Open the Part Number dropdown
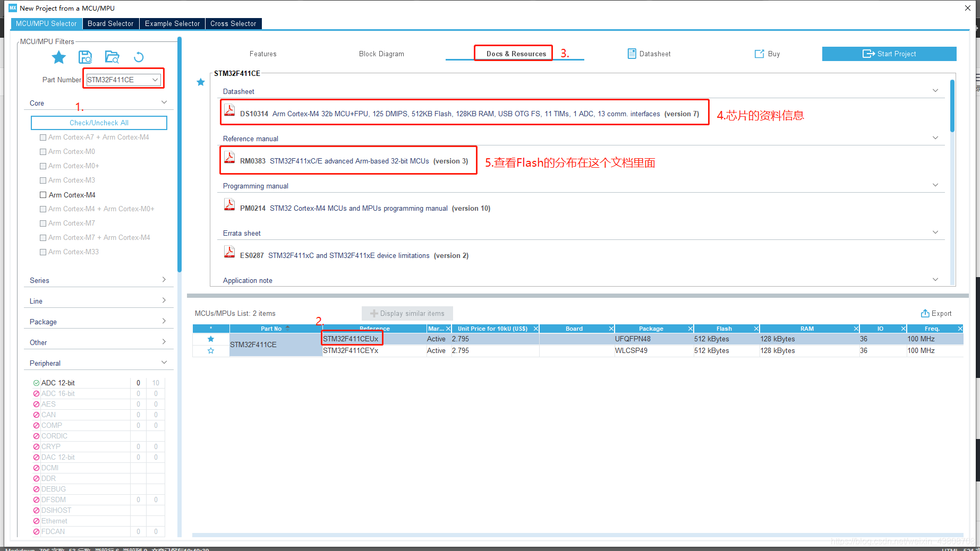Image resolution: width=980 pixels, height=551 pixels. 155,80
